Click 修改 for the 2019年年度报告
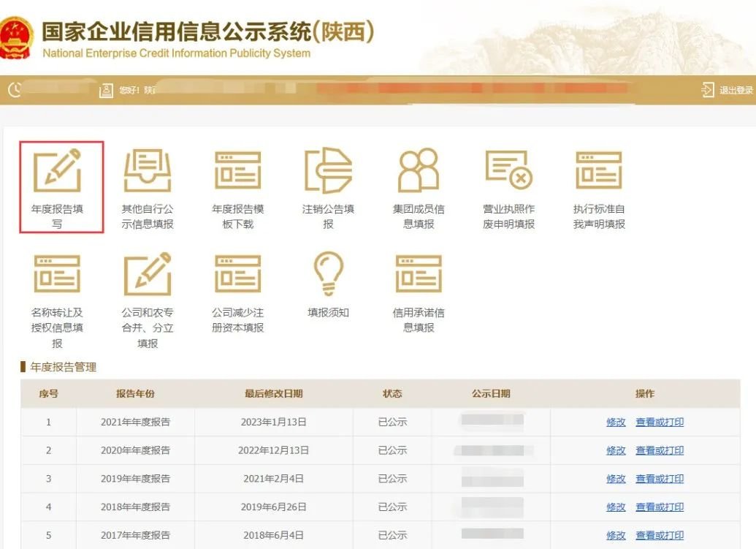 coord(616,479)
